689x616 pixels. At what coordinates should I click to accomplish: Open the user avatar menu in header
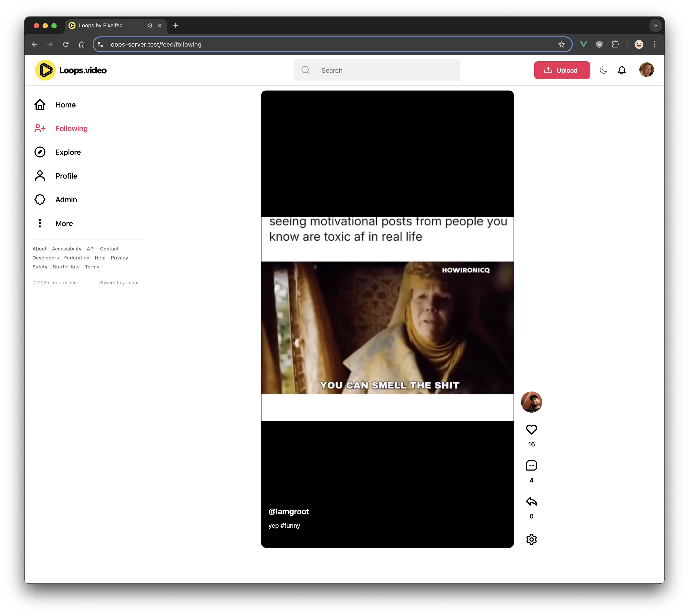point(646,70)
